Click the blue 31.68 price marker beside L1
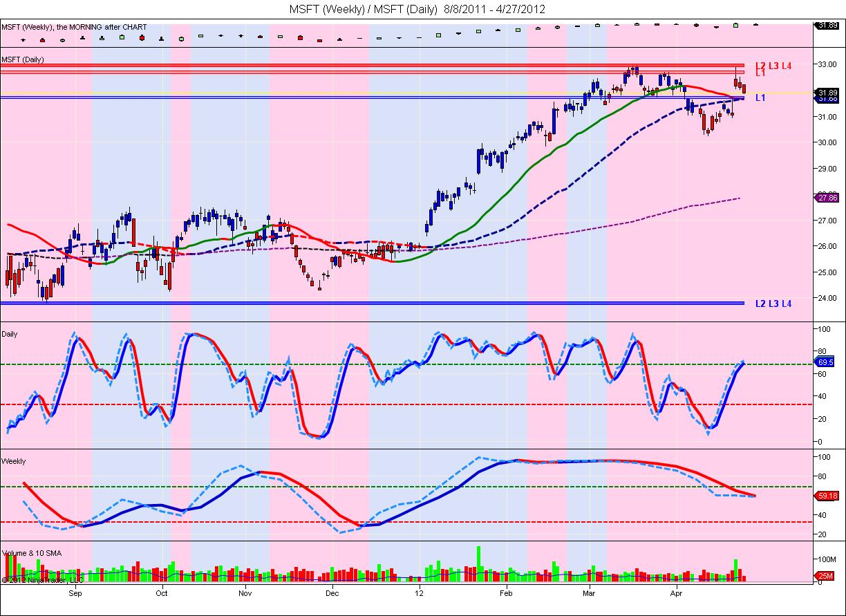 (827, 99)
